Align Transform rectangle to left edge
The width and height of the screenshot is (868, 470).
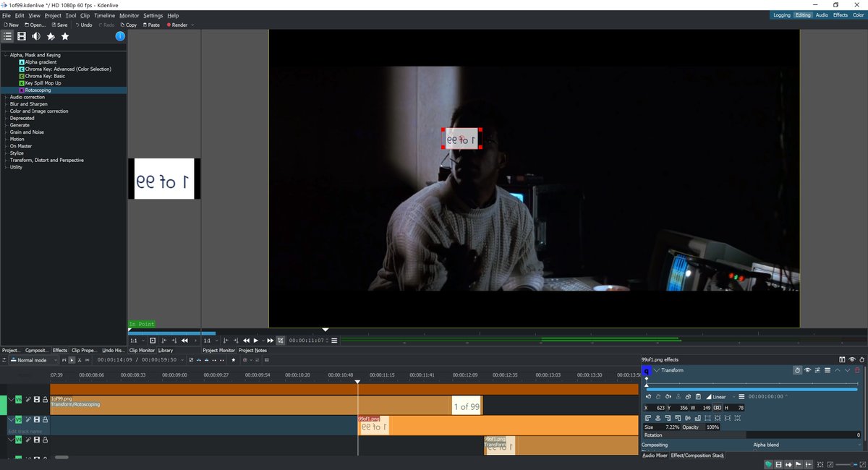point(648,418)
